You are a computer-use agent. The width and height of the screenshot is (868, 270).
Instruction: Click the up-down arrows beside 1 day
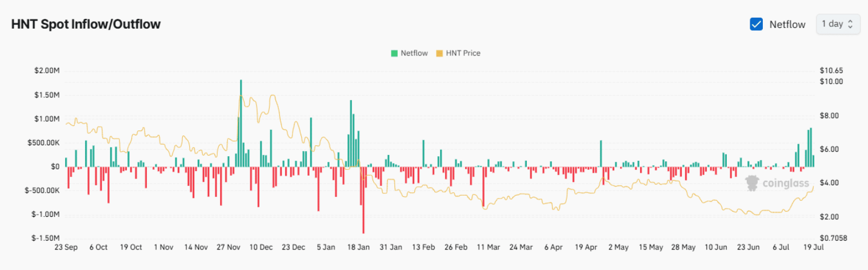click(x=850, y=24)
